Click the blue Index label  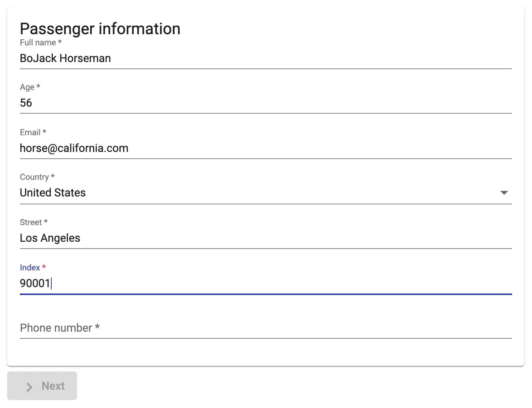pos(30,268)
